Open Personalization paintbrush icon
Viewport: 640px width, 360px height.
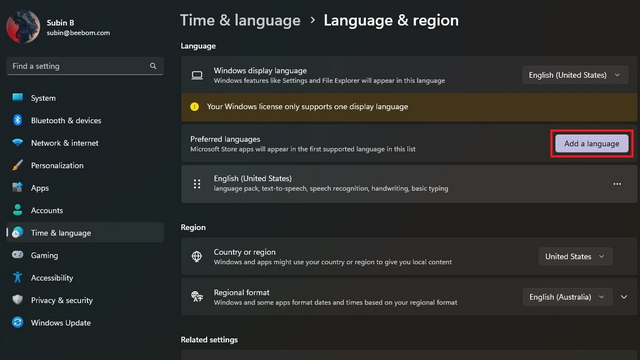(17, 165)
